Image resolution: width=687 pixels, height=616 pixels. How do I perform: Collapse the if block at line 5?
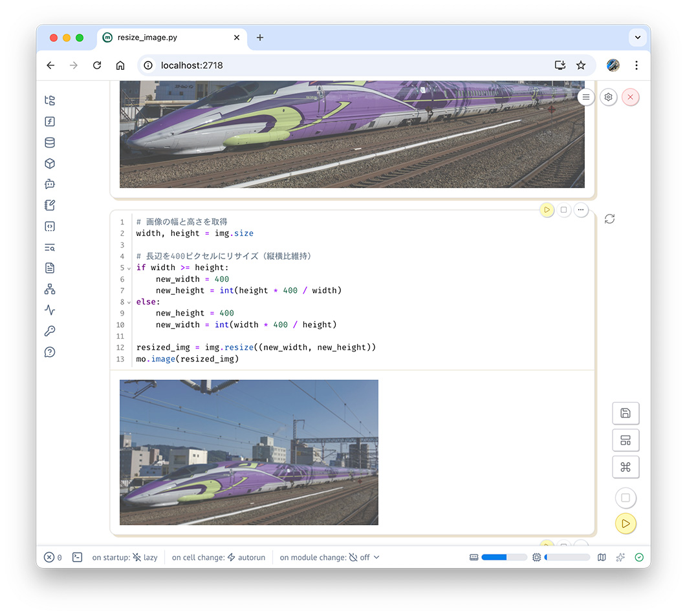[x=129, y=268]
